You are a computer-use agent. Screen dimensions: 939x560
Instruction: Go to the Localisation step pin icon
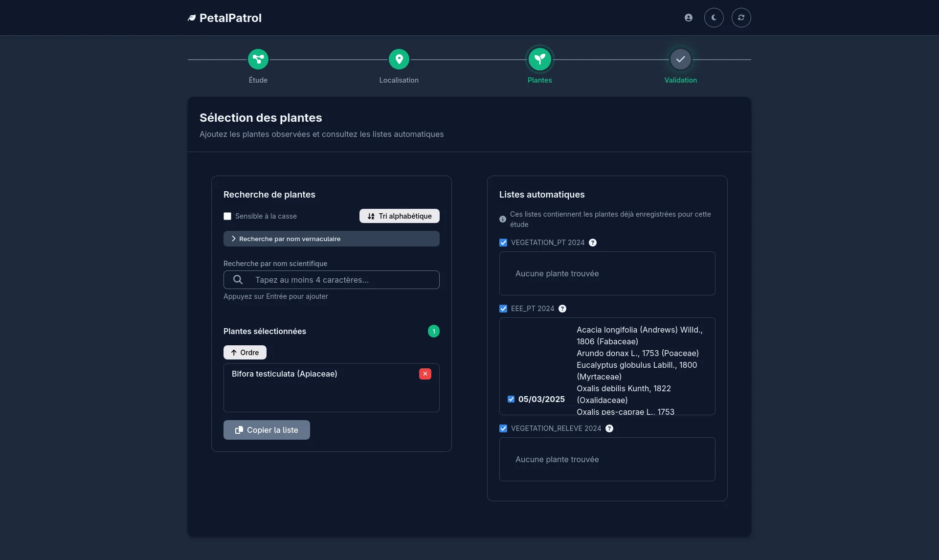(x=399, y=59)
